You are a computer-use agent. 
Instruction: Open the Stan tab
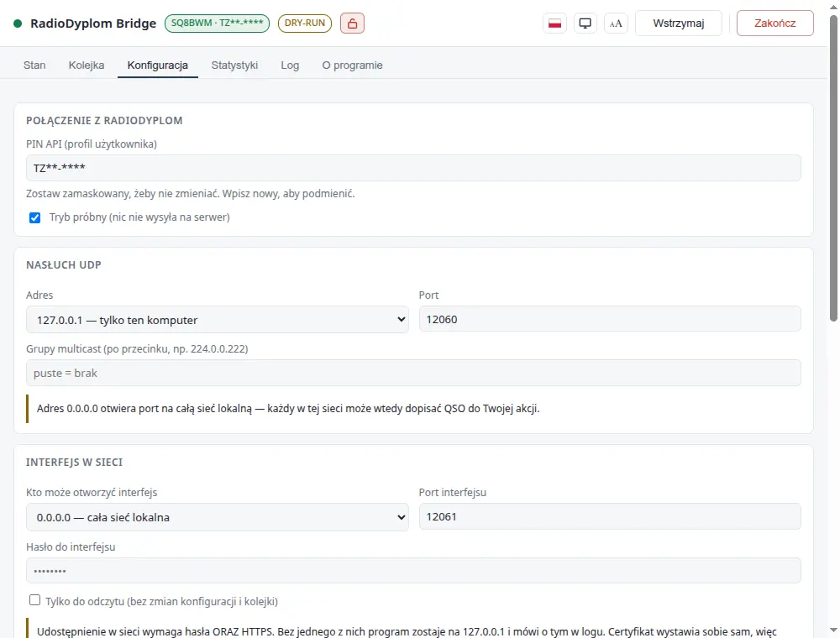[x=34, y=65]
